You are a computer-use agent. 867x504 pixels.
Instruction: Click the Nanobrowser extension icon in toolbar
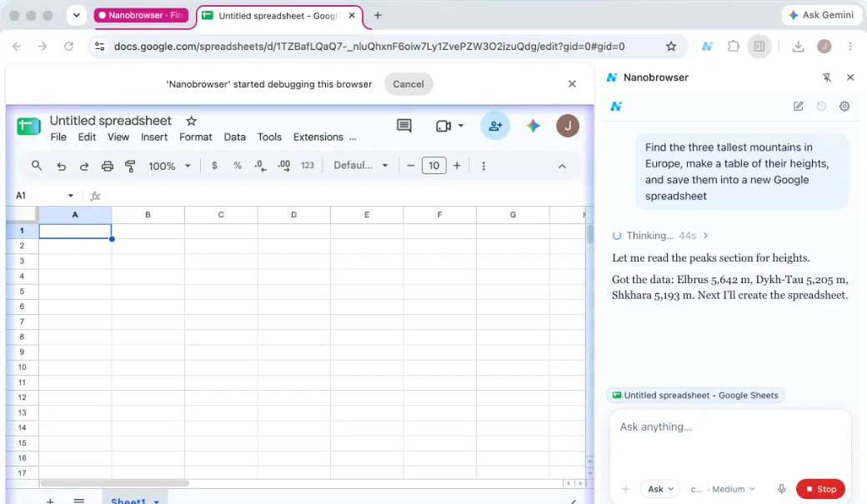click(x=707, y=47)
